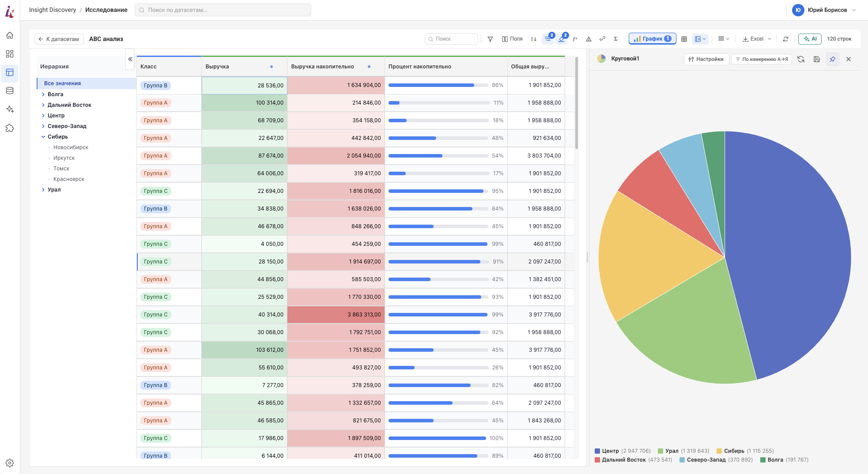Collapse the hierarchy panel with double chevron

click(x=130, y=59)
